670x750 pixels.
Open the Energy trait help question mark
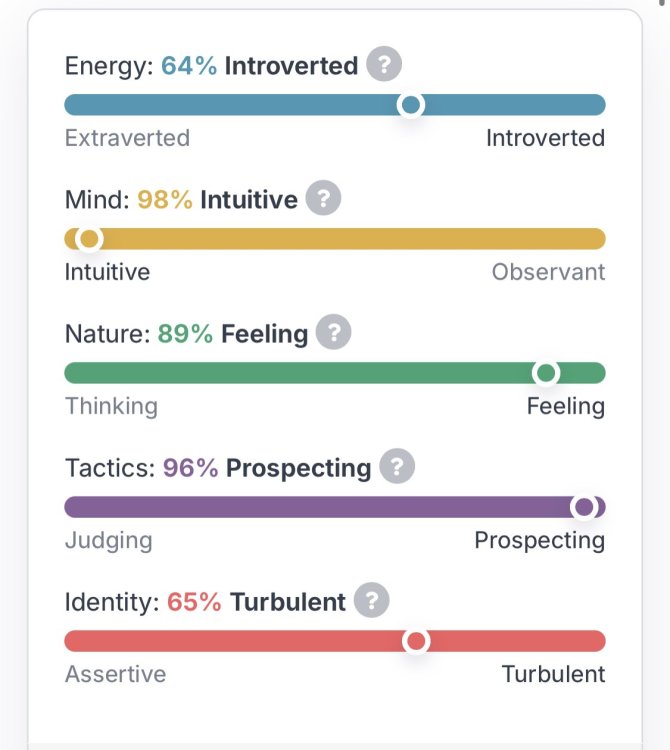pyautogui.click(x=384, y=64)
